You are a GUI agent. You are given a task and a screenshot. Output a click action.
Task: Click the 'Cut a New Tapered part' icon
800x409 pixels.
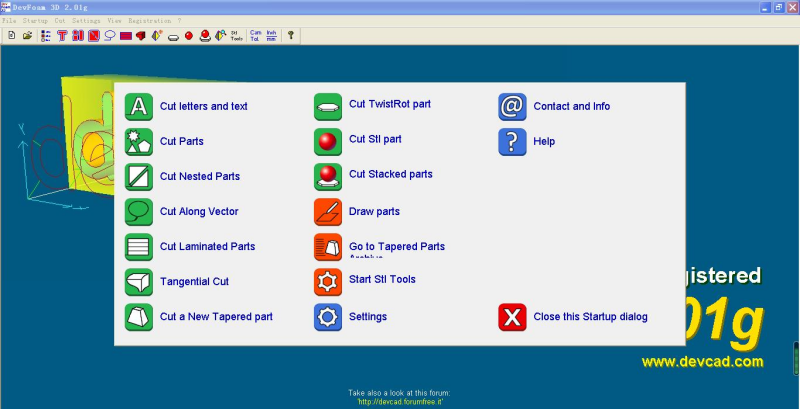point(139,317)
